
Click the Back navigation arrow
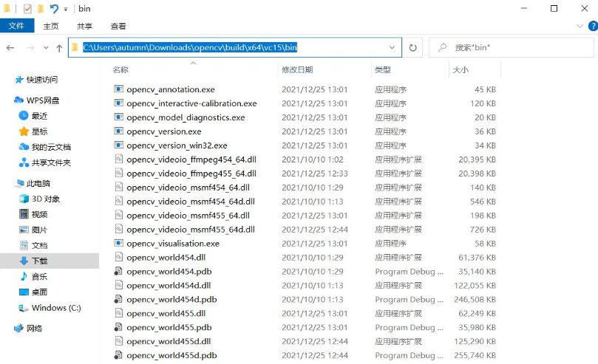click(10, 48)
